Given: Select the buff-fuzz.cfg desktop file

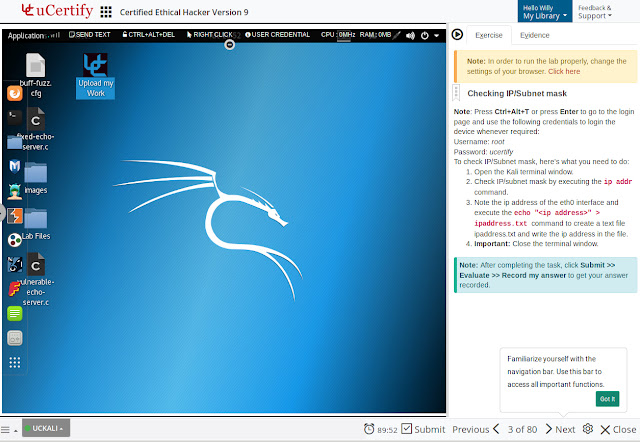Looking at the screenshot, I should (36, 76).
